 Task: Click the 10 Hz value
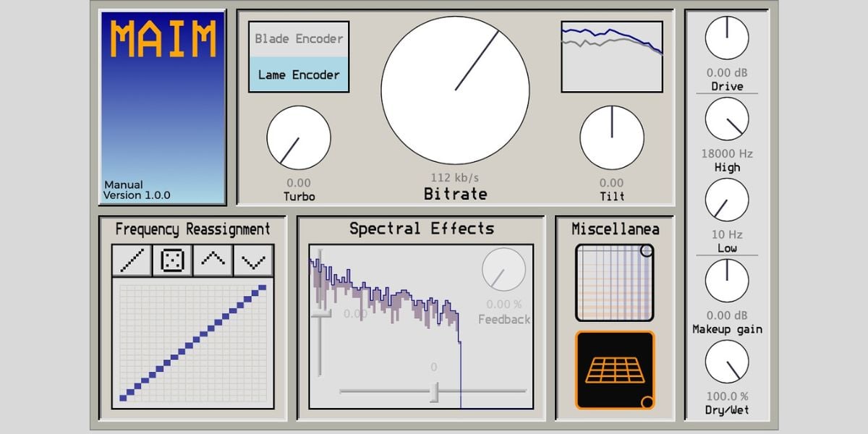727,235
